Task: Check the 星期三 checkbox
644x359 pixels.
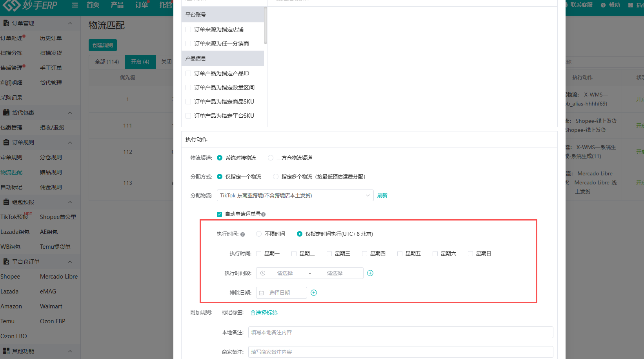Action: [329, 253]
